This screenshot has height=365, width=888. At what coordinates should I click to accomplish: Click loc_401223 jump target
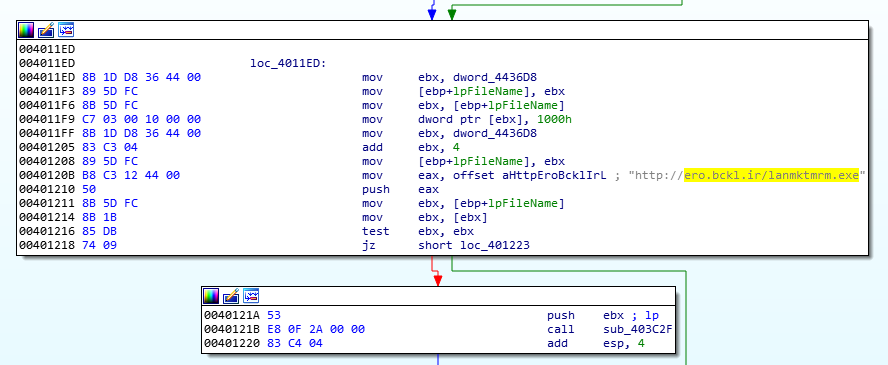click(x=494, y=245)
